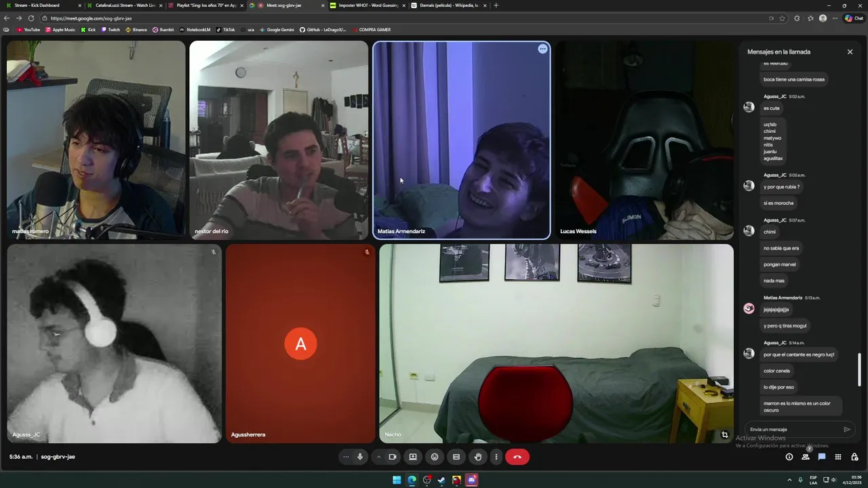
Task: Start presenting your screen
Action: pyautogui.click(x=412, y=457)
